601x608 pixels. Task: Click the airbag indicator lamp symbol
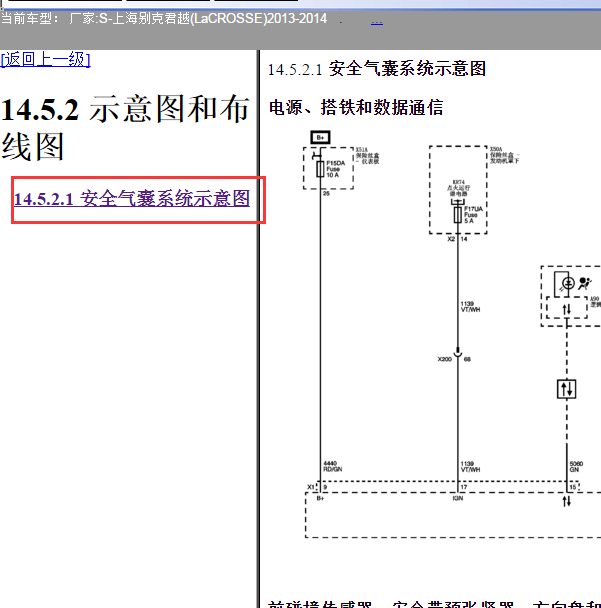point(568,284)
